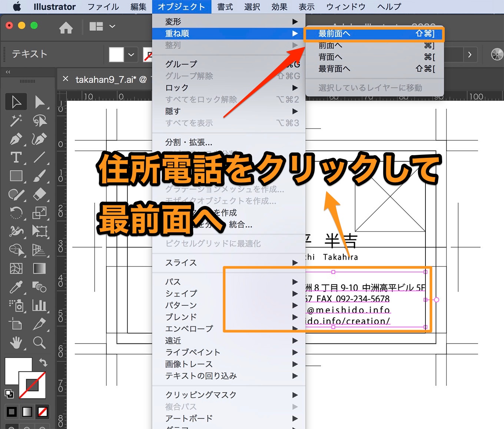Select the Shaper tool
Screen dimensions: 504x429
tap(16, 194)
